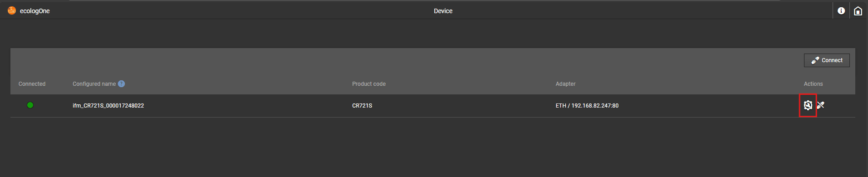This screenshot has height=177, width=868.
Task: Click the Device page title
Action: point(443,11)
